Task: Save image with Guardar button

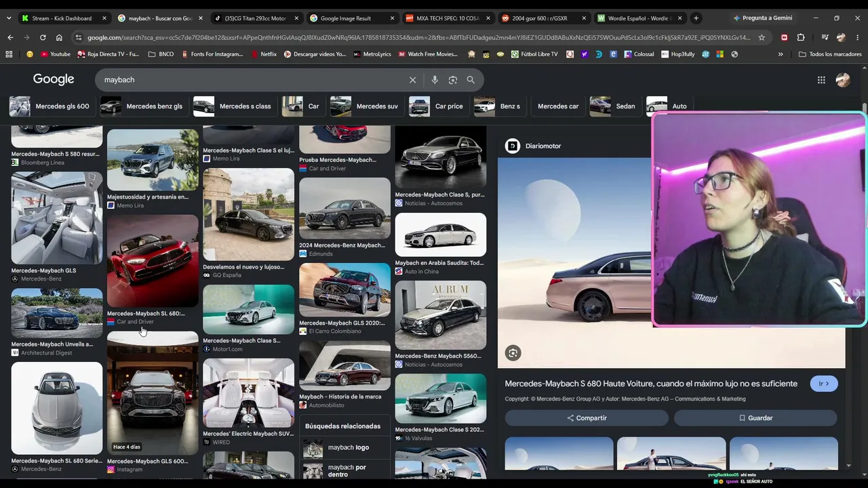Action: coord(755,418)
